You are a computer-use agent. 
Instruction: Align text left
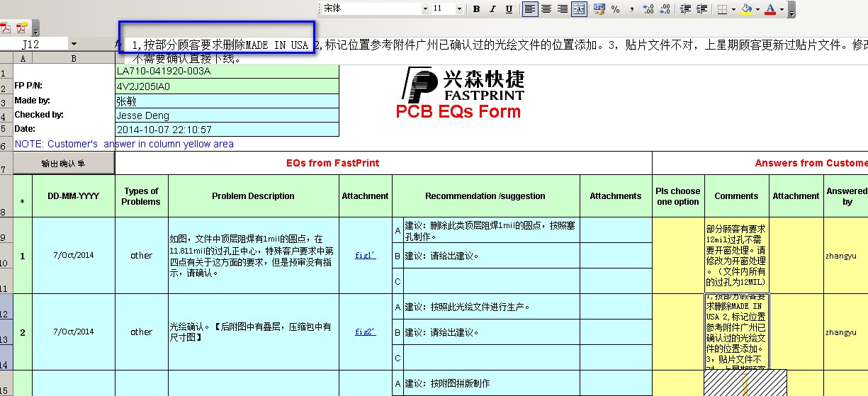pos(530,9)
